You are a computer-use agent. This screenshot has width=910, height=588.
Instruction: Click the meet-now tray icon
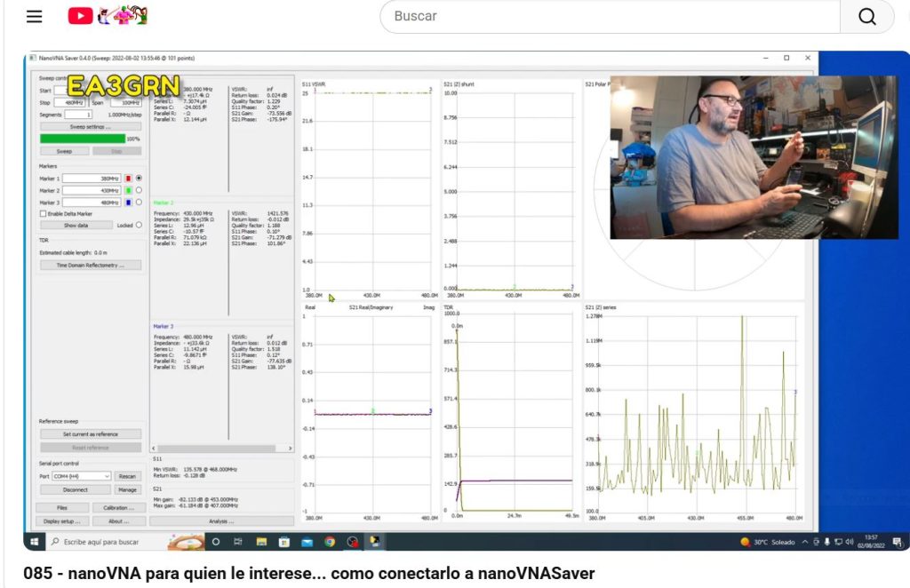[816, 542]
